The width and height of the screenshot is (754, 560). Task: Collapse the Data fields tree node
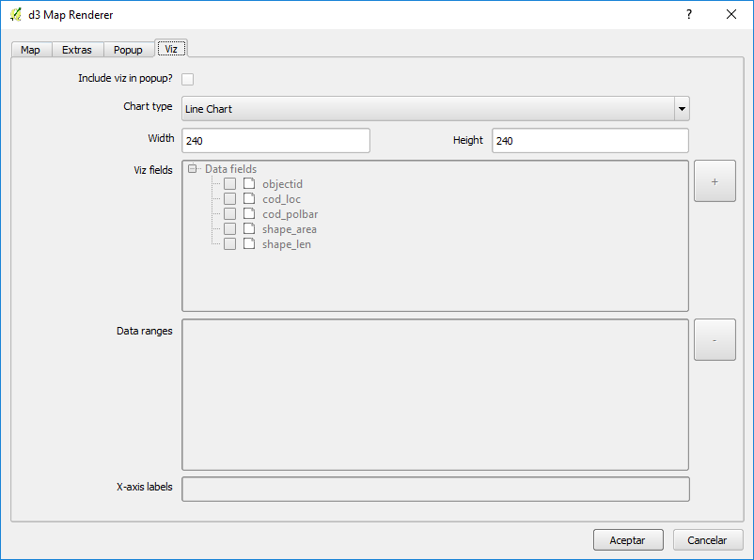click(192, 169)
